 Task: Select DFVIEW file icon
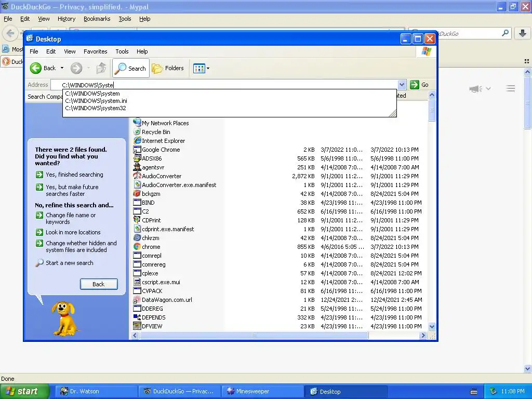click(x=137, y=326)
